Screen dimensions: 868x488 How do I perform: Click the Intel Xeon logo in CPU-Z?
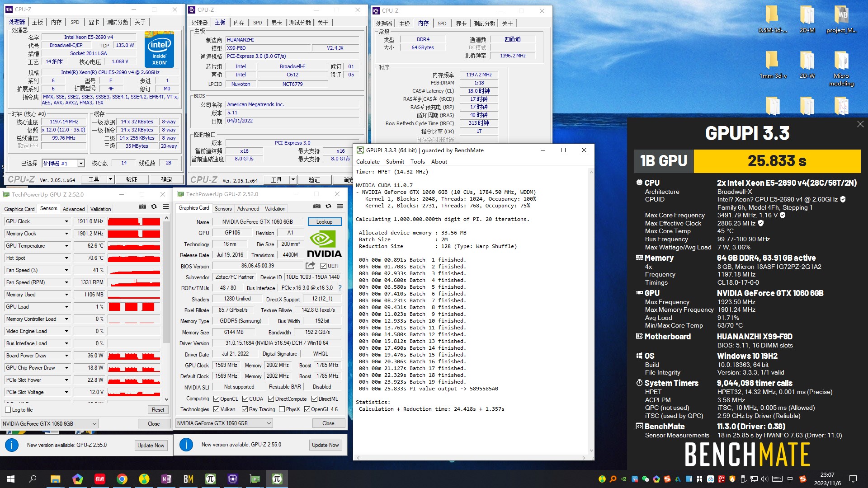[x=159, y=49]
